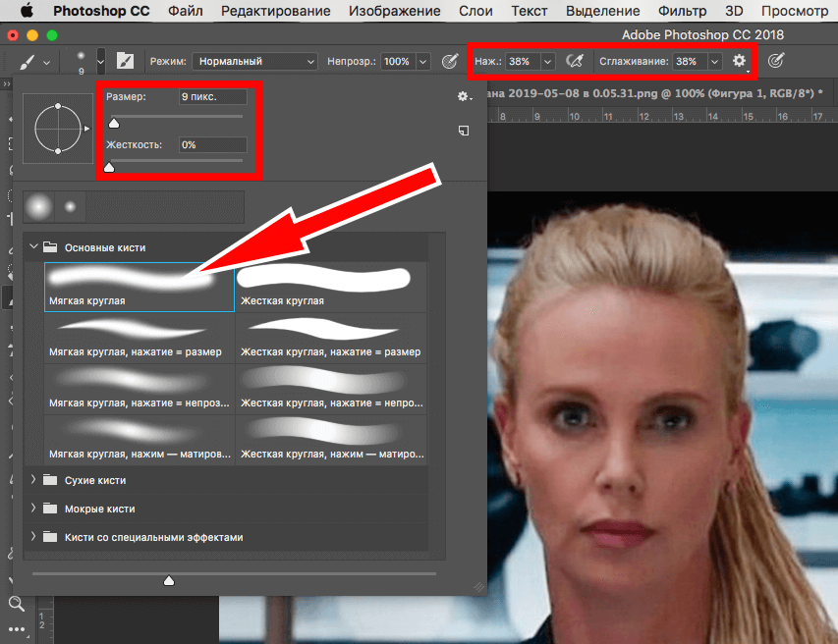Select the Zoom magnifier tool
Image resolution: width=838 pixels, height=644 pixels.
[16, 604]
